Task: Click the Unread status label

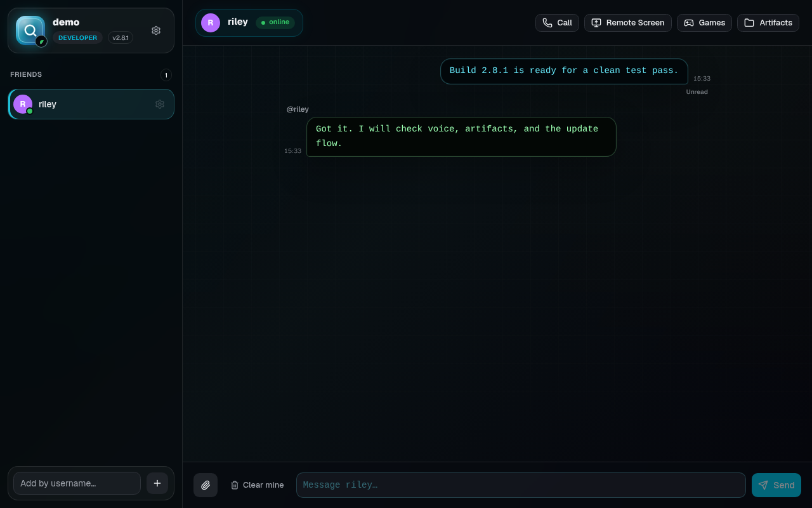Action: click(x=697, y=92)
